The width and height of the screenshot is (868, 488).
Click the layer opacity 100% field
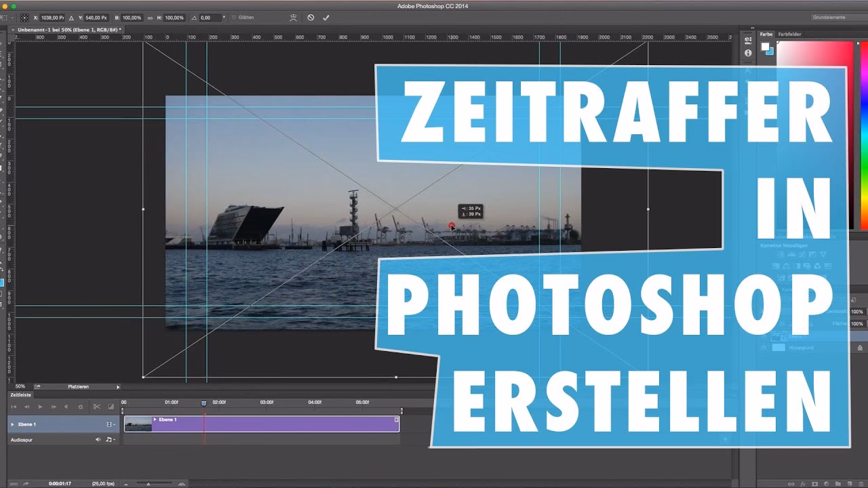(x=858, y=312)
